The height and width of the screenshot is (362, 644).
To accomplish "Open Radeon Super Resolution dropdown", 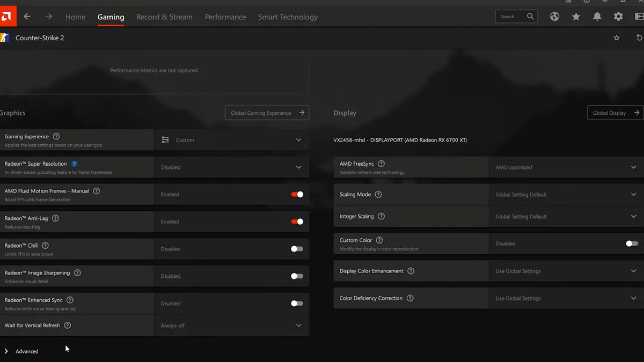I will click(x=231, y=167).
